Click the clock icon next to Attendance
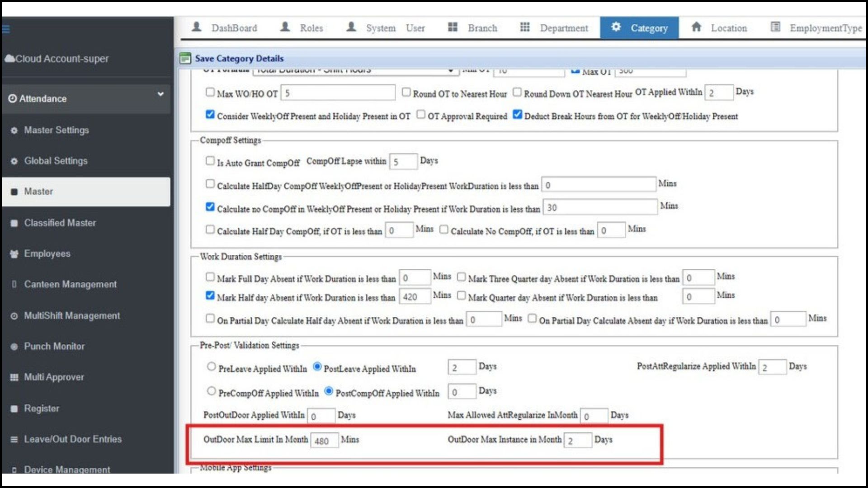This screenshot has height=488, width=868. (x=12, y=99)
